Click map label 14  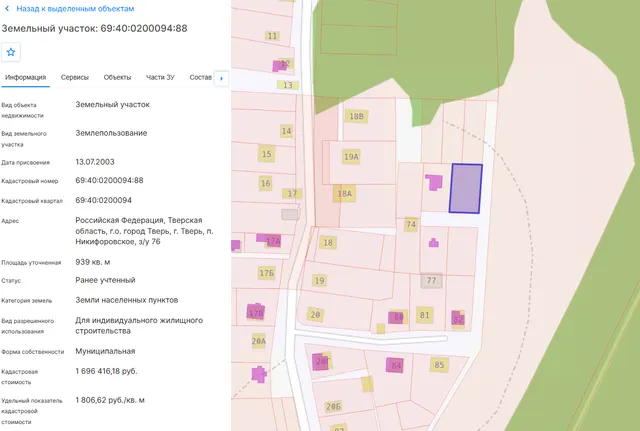pos(286,131)
